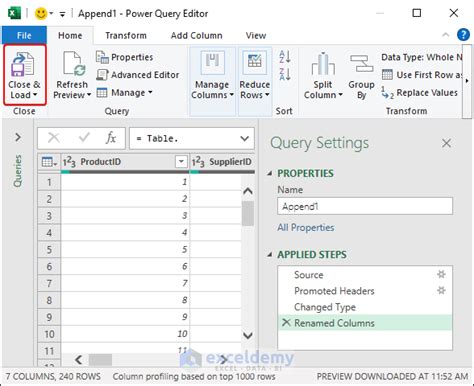Screen dimensions: 474x386
Task: Open the All Properties link
Action: click(306, 227)
